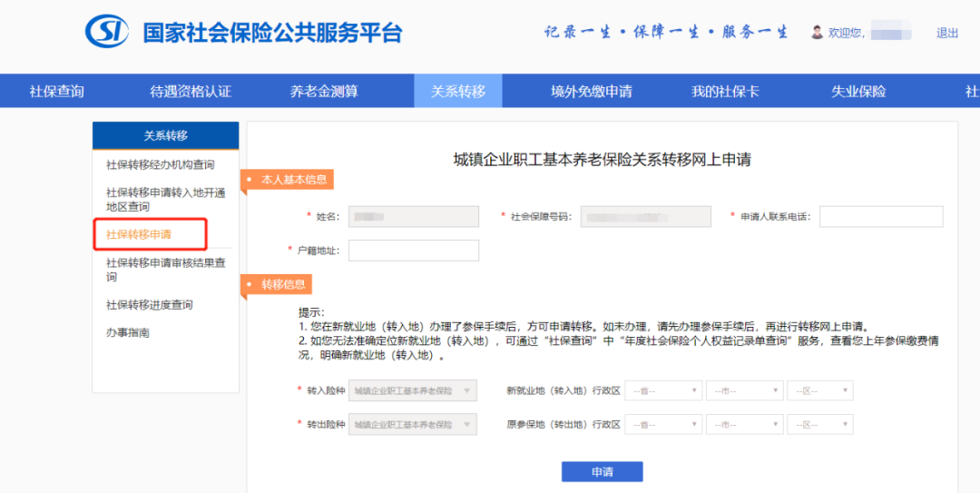
Task: Open the 转入险种 dropdown
Action: click(x=413, y=390)
